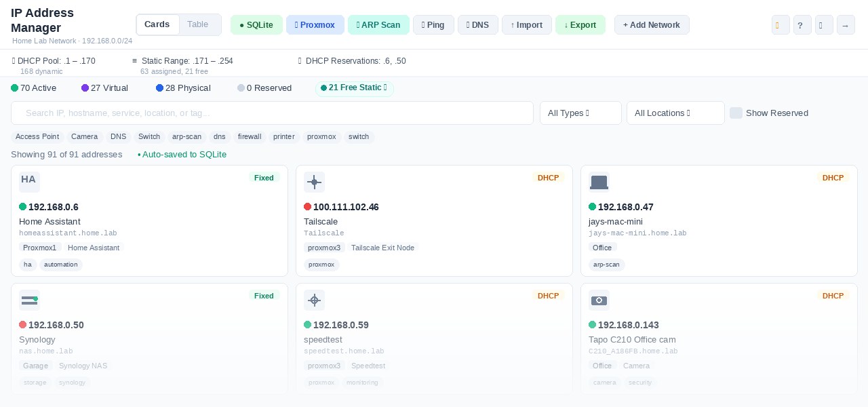Click Static Range .171 – .254 text

187,61
